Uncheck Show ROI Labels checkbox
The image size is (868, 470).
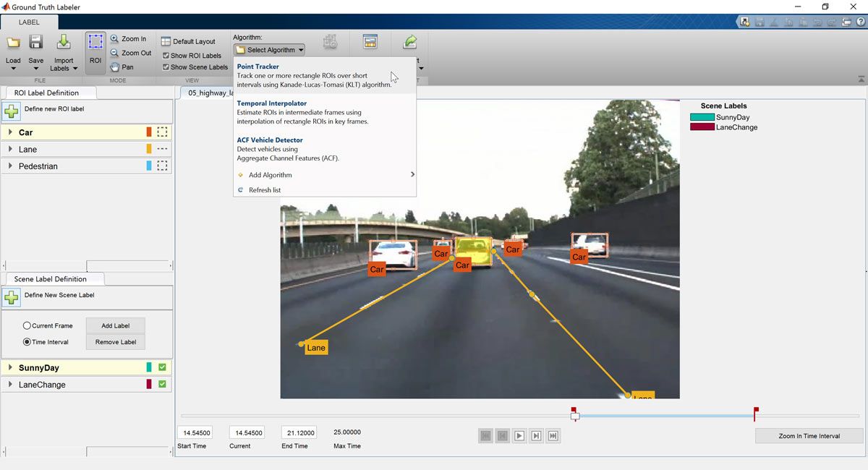point(166,56)
